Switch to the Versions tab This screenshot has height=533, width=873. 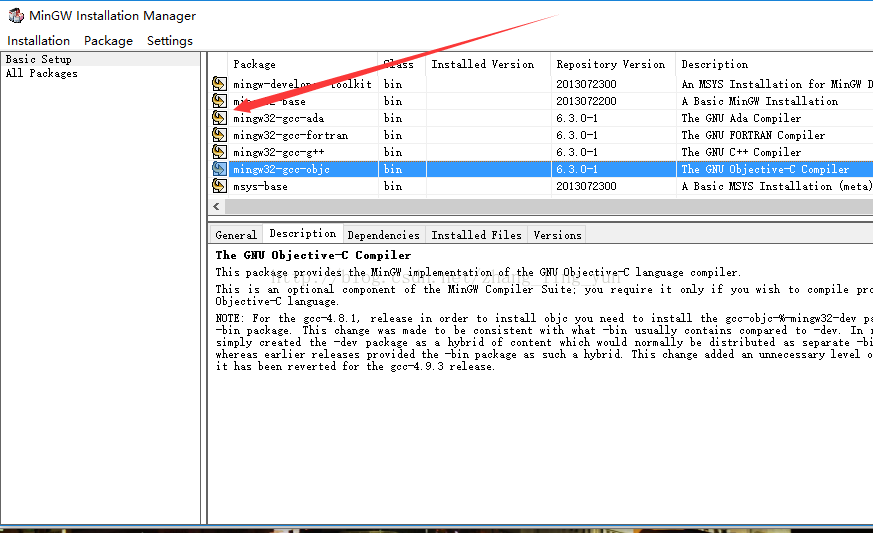click(x=557, y=235)
